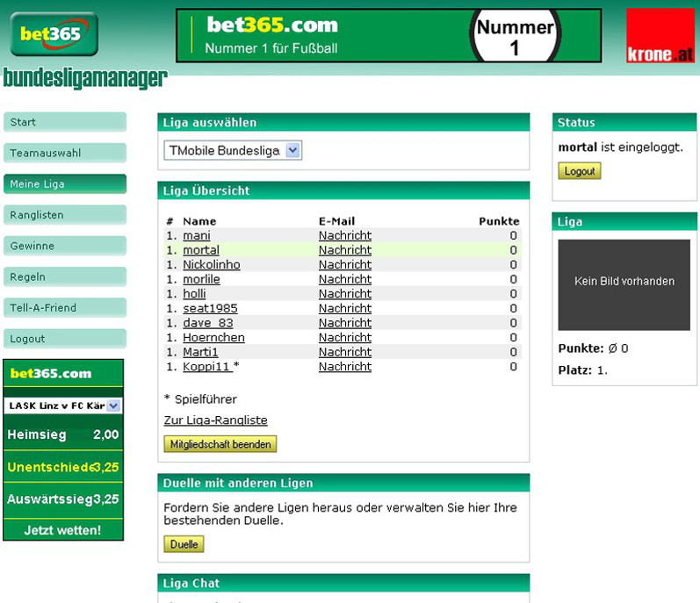Viewport: 700px width, 603px height.
Task: Send Nachricht to seat1985
Action: (345, 309)
